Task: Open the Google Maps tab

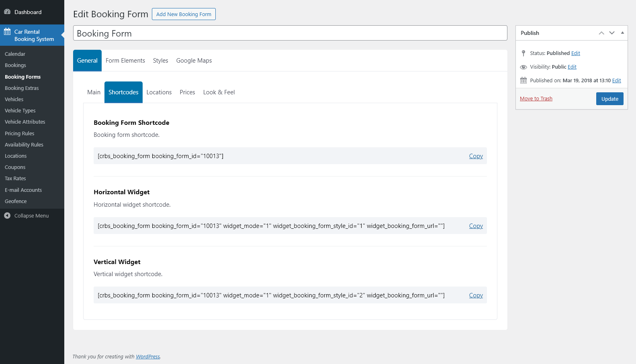Action: coord(194,61)
